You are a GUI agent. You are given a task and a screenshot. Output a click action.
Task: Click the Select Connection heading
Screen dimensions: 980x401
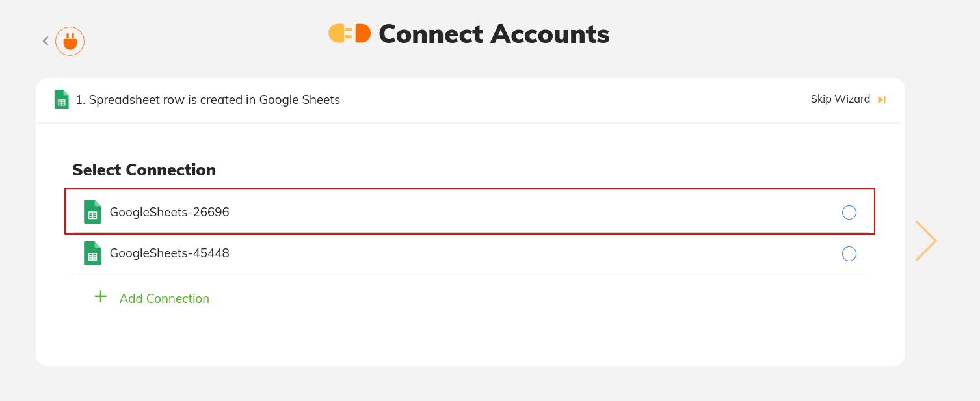click(x=144, y=170)
